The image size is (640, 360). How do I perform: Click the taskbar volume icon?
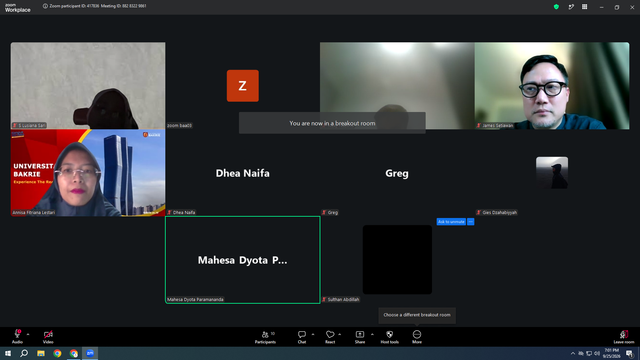[x=597, y=353]
